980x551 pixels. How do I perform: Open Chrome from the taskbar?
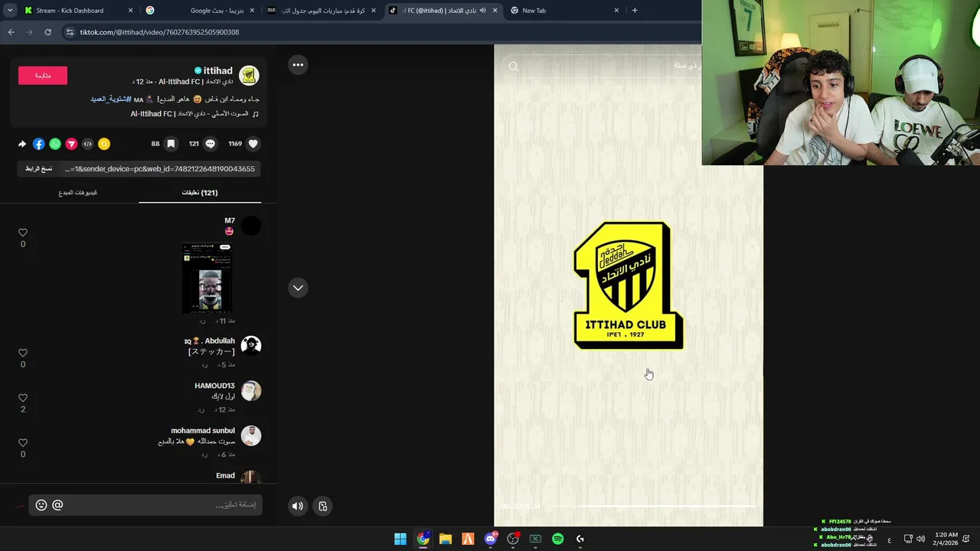point(423,539)
